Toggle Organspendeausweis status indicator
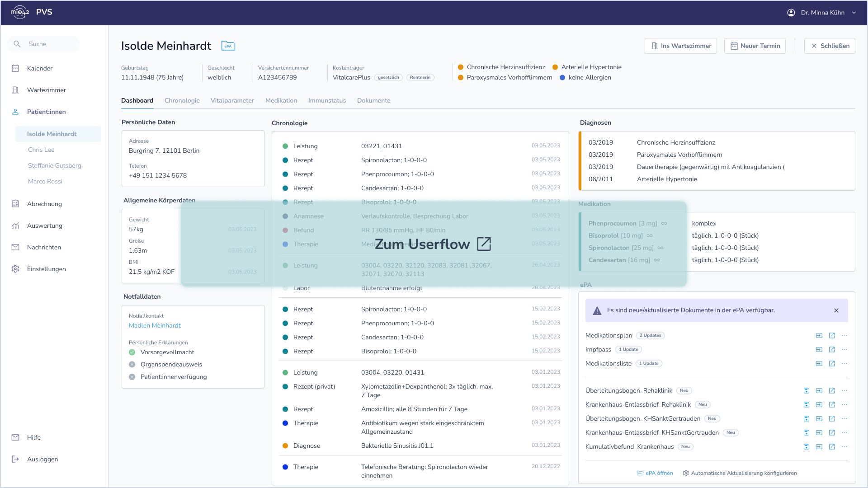 click(132, 365)
